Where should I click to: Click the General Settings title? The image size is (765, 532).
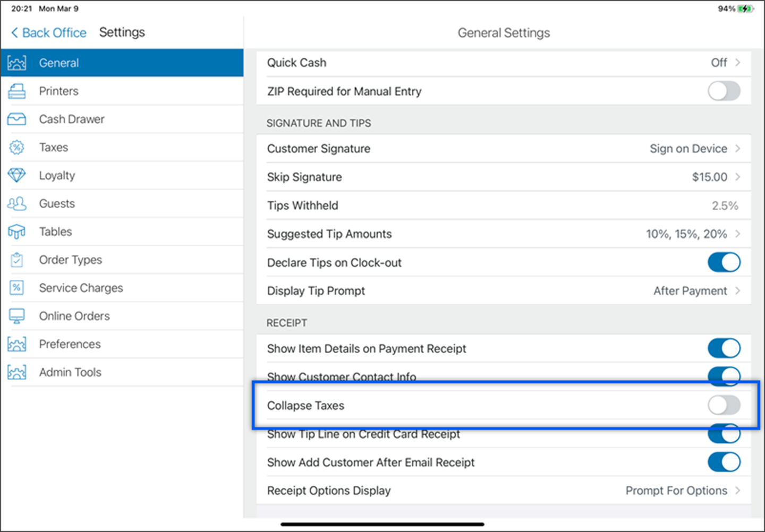pyautogui.click(x=504, y=33)
